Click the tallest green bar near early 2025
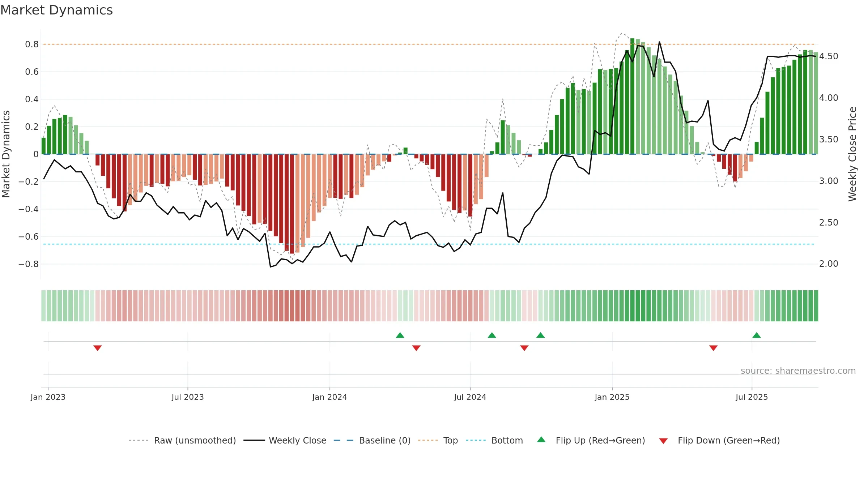Screen dimensions: 868x488 (x=632, y=96)
